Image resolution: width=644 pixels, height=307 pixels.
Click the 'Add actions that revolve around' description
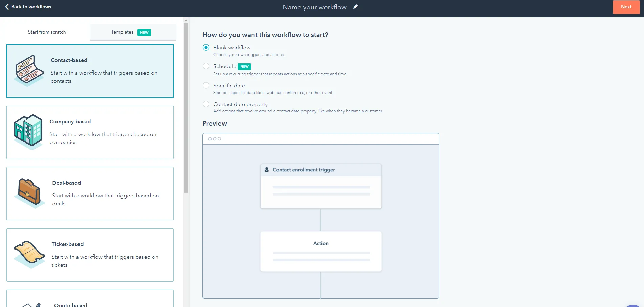[298, 111]
